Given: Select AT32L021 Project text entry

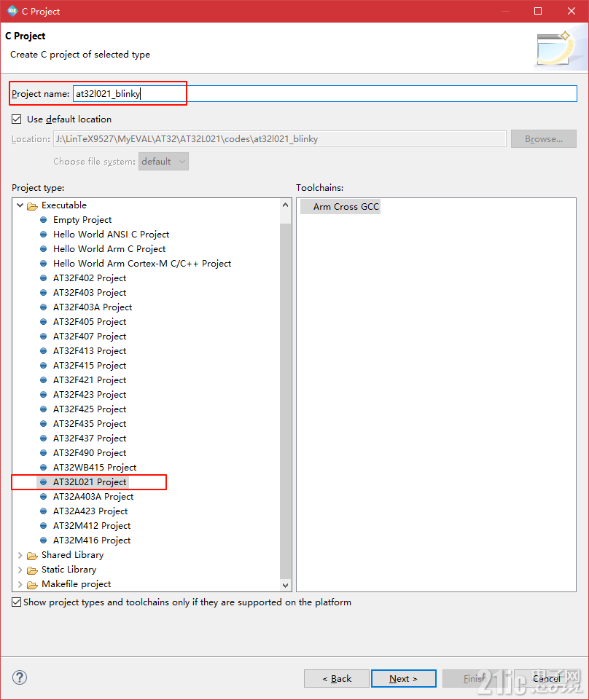Looking at the screenshot, I should coord(90,481).
